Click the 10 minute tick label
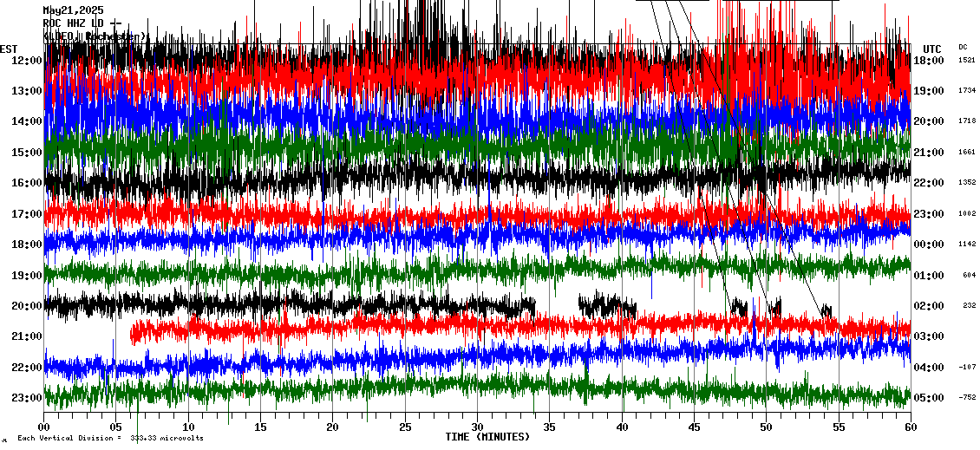The width and height of the screenshot is (980, 450). [188, 427]
